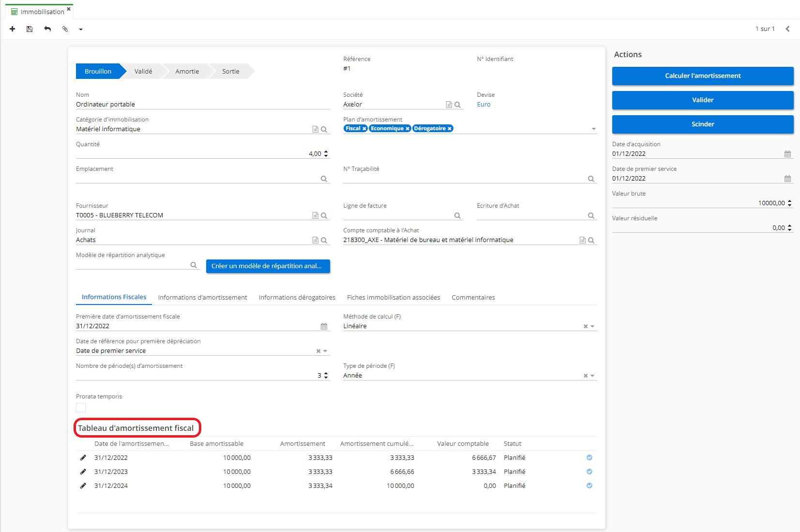Adjust the Valeur résiduelle stepper arrows
The image size is (800, 532).
point(790,228)
